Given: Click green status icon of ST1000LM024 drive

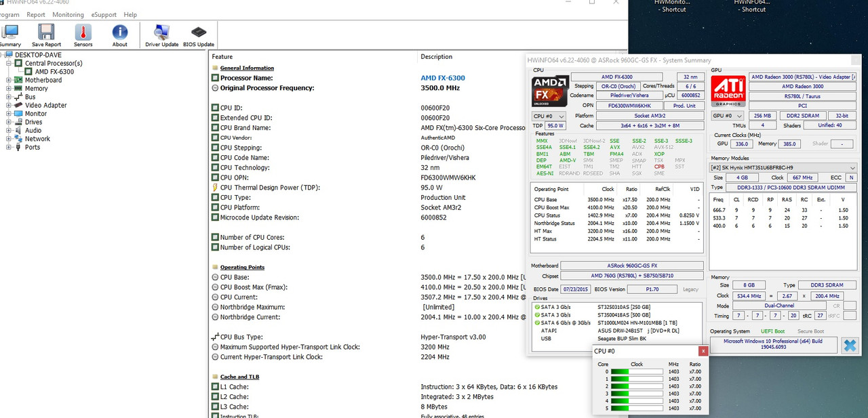Looking at the screenshot, I should pyautogui.click(x=538, y=323).
